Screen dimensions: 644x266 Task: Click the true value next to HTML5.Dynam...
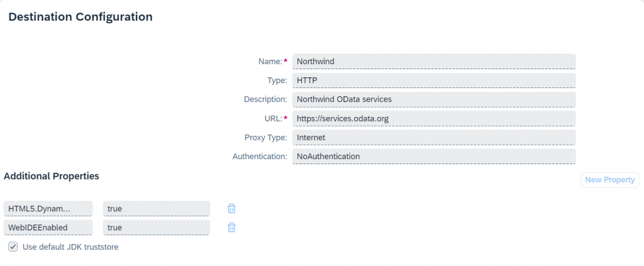tap(157, 209)
